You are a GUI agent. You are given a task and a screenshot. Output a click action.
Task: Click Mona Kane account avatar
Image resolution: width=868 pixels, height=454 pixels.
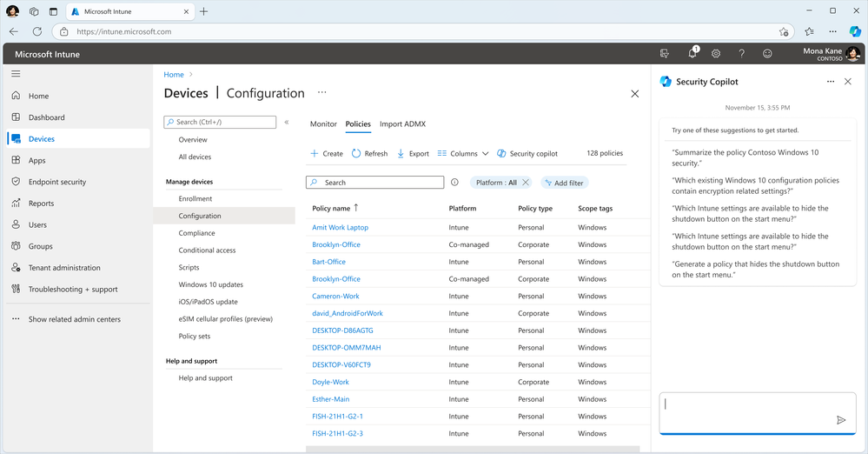853,54
